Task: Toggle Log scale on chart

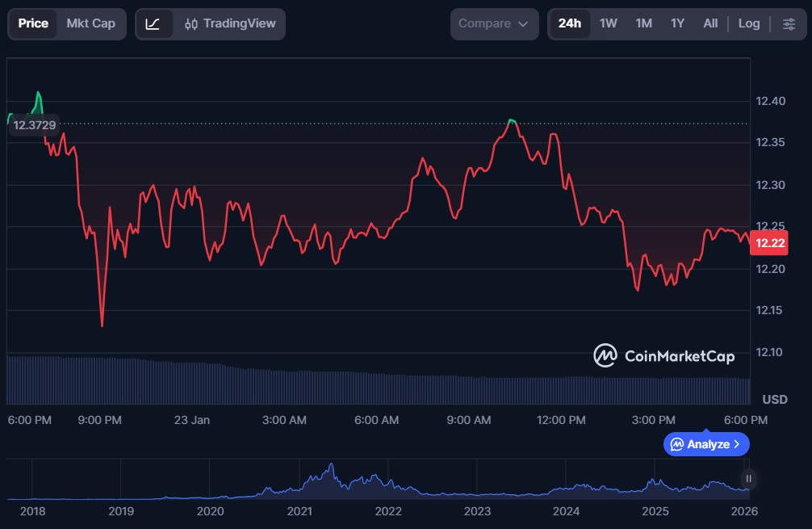Action: [748, 23]
